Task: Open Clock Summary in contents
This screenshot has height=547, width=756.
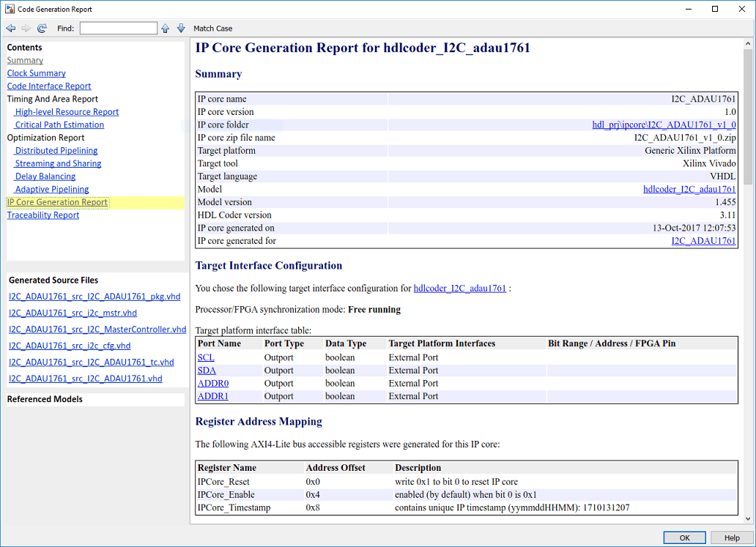Action: pos(36,73)
